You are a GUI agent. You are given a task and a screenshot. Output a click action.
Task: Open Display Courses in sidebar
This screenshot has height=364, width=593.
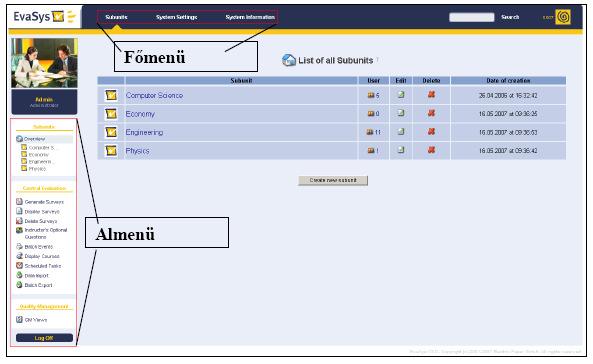[x=42, y=256]
